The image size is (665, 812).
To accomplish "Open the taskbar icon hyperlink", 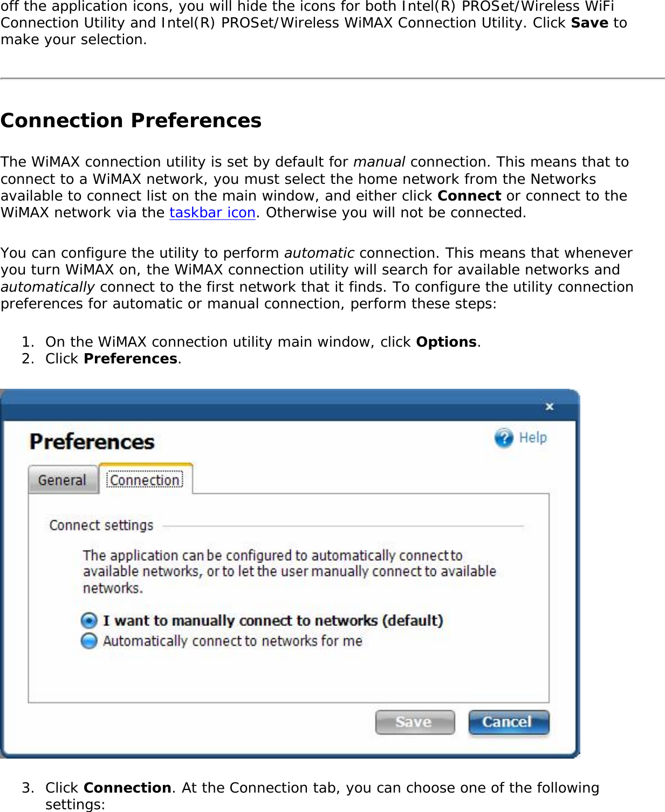I will 212,213.
